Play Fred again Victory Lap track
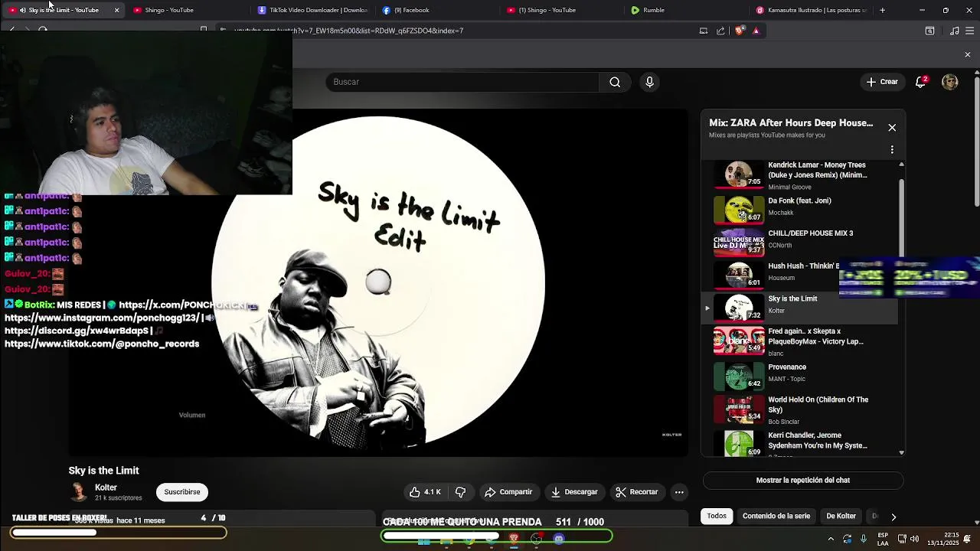The image size is (980, 551). [x=799, y=342]
